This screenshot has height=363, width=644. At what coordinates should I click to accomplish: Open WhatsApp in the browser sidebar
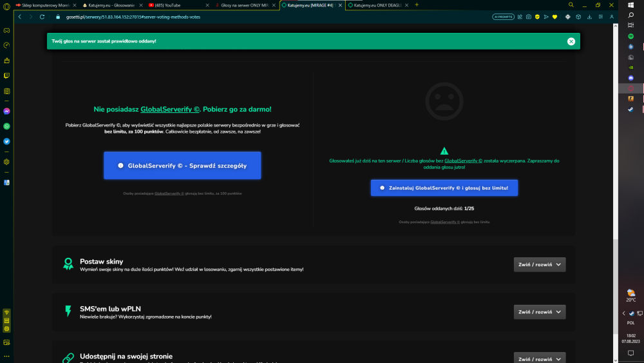[x=6, y=126]
